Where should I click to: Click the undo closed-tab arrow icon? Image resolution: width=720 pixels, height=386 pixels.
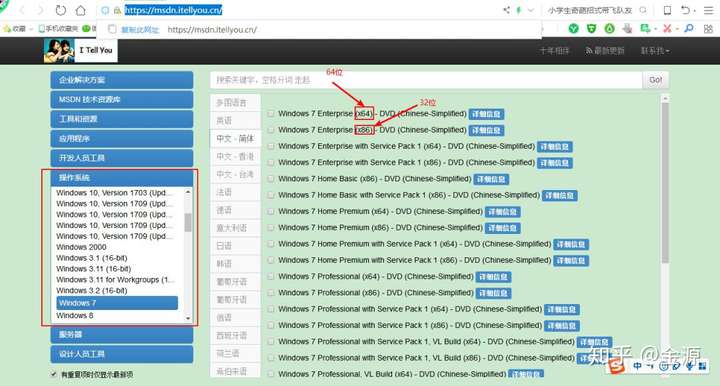coord(686,10)
